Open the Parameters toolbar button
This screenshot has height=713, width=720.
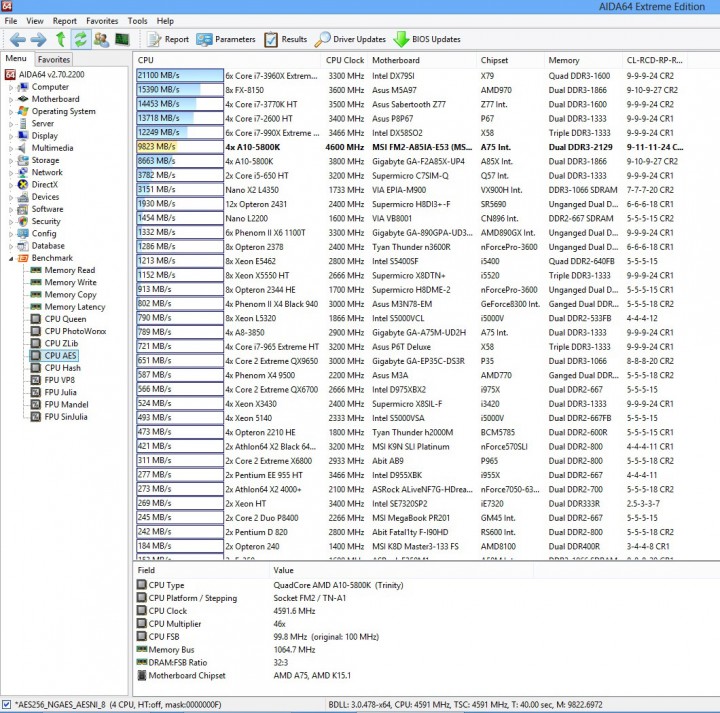click(x=225, y=39)
